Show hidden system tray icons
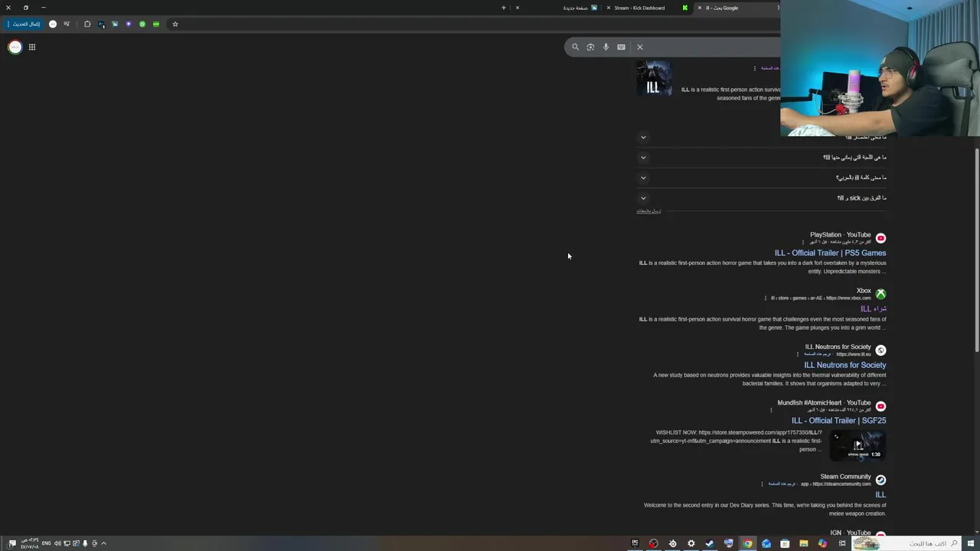This screenshot has width=980, height=551. pos(103,543)
